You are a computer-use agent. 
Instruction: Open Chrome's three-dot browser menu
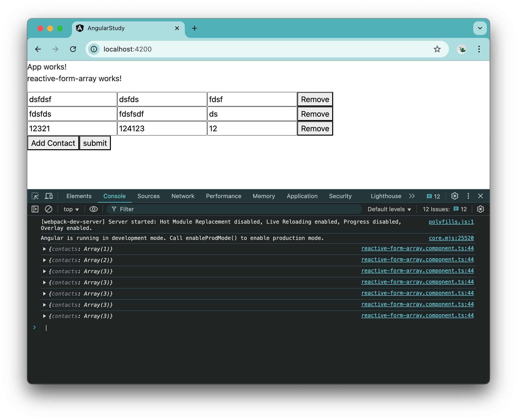479,49
